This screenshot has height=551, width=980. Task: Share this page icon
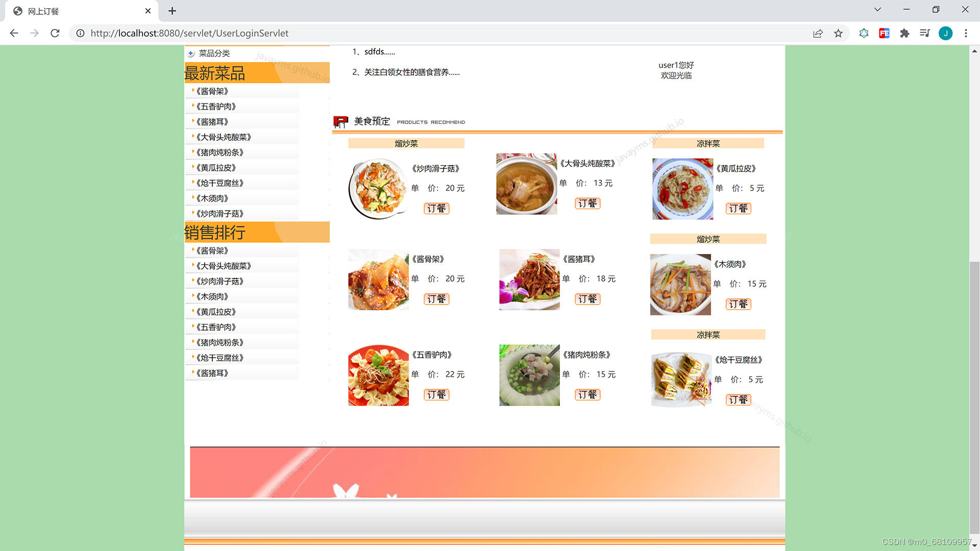pos(818,33)
